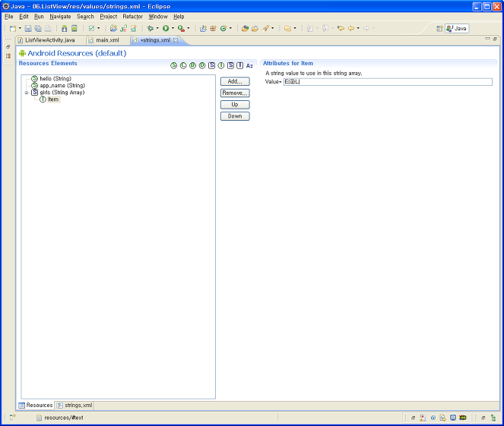
Task: Open the Run dropdown arrow
Action: [173, 28]
